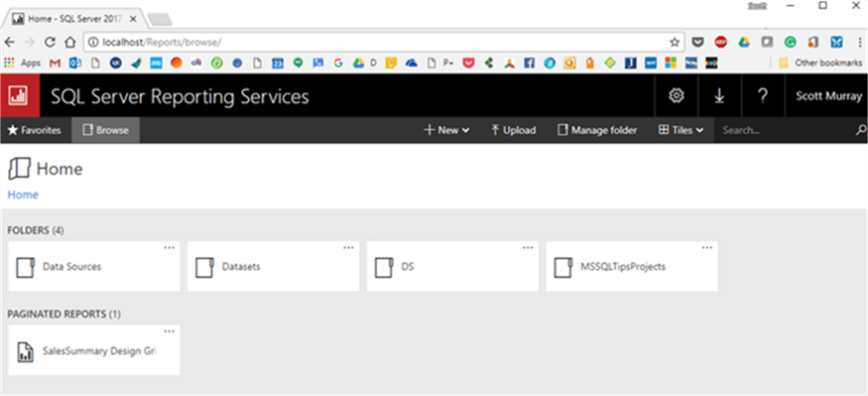868x396 pixels.
Task: Select the Browse tab
Action: click(x=106, y=131)
